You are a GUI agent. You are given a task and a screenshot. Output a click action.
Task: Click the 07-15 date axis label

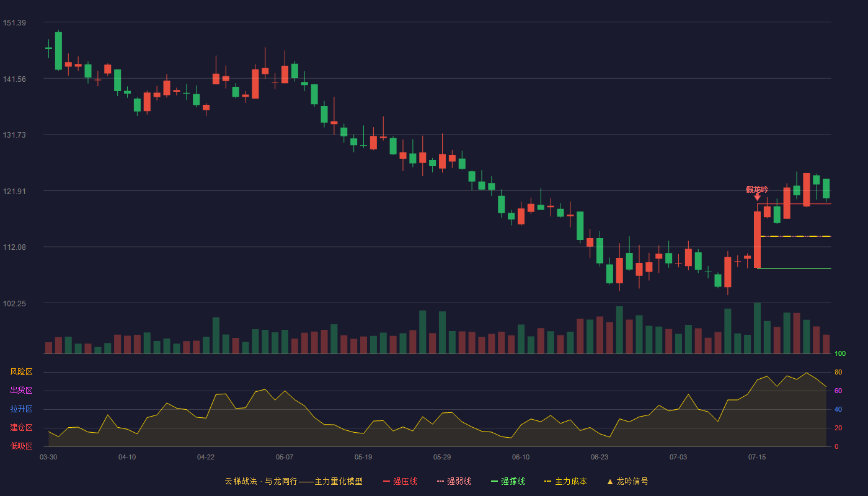point(757,457)
